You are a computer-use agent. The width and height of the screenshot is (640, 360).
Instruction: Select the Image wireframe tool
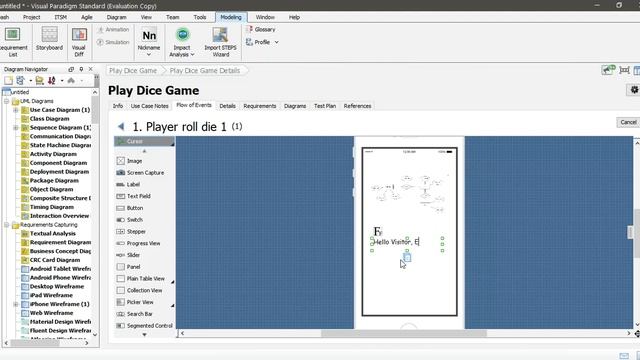click(x=129, y=161)
